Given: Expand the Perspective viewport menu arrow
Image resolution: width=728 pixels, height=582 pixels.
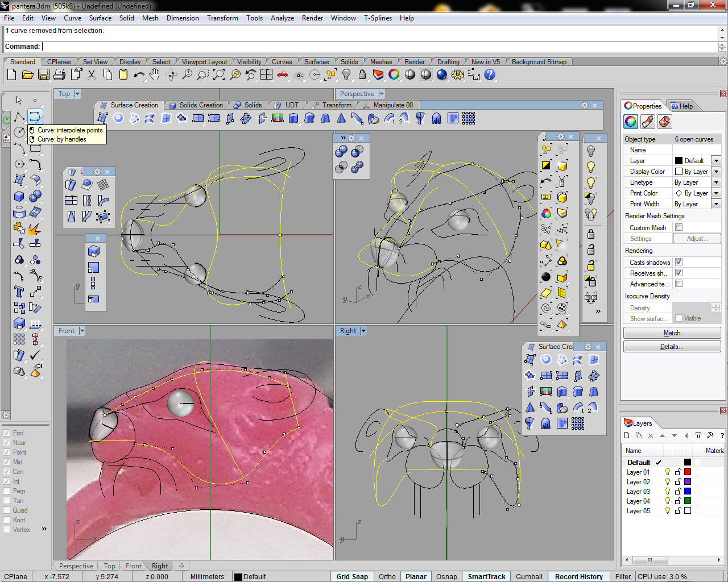Looking at the screenshot, I should 382,94.
